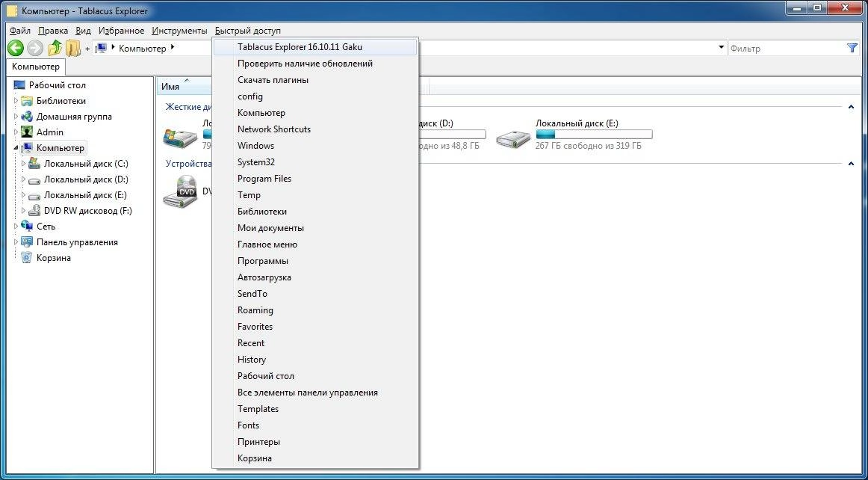Viewport: 868px width, 480px height.
Task: Click the Local Disk (C:) icon in tree
Action: (x=34, y=164)
